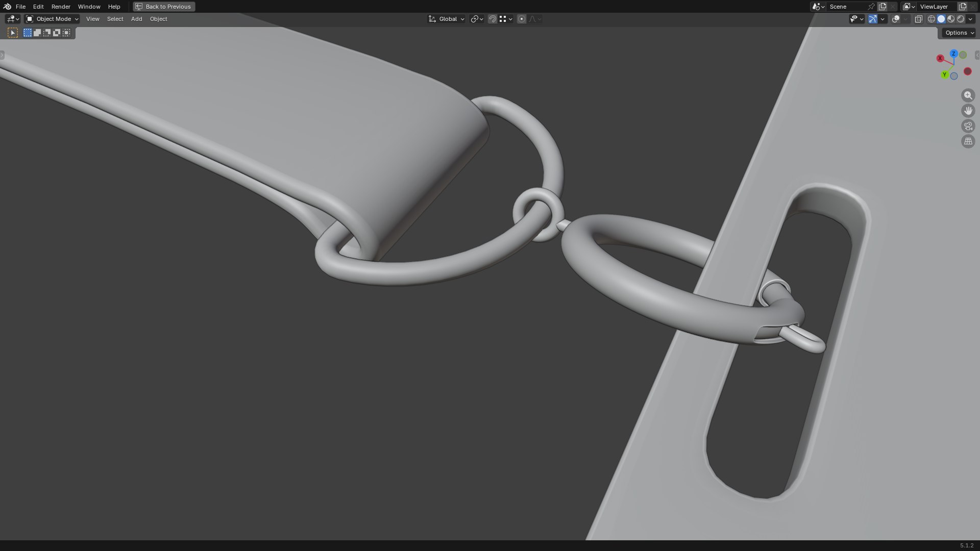Click the pan hand viewport icon

pos(968,111)
